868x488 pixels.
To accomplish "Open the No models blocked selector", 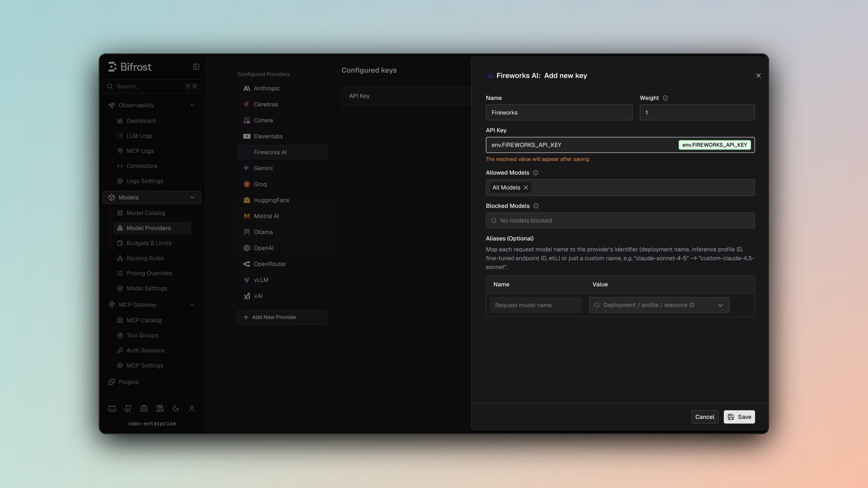I will tap(620, 221).
